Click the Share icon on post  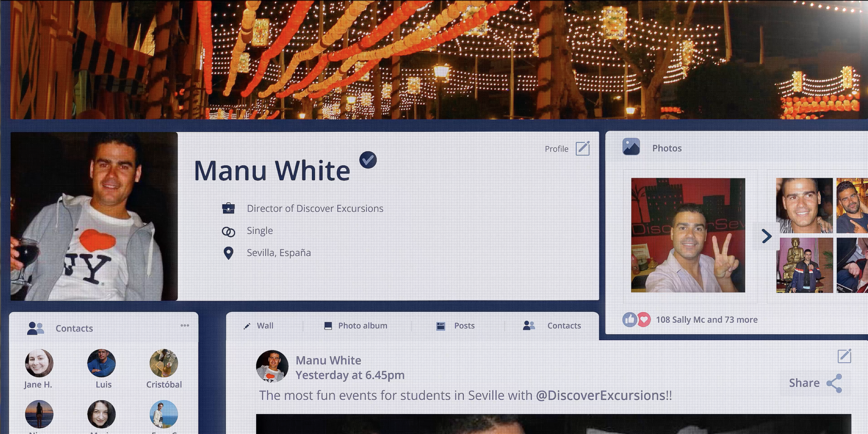tap(834, 383)
